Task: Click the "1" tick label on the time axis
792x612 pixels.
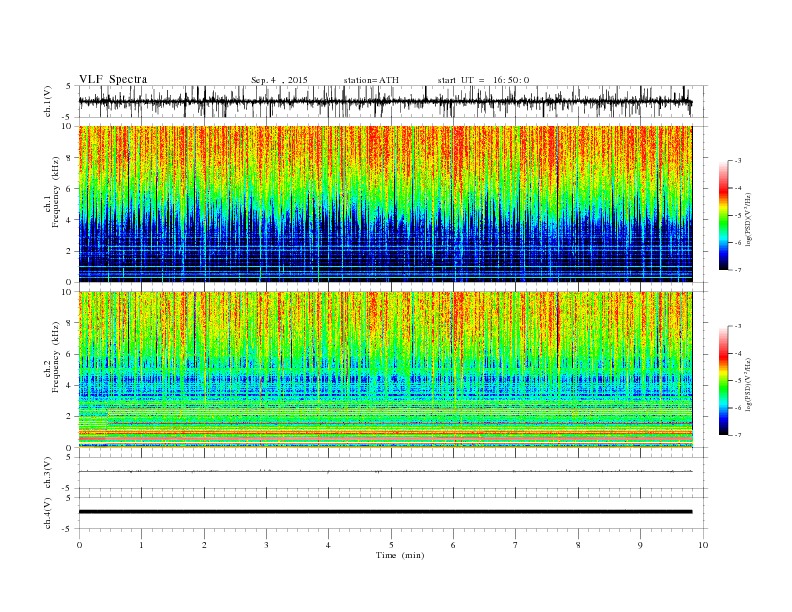Action: (x=142, y=545)
